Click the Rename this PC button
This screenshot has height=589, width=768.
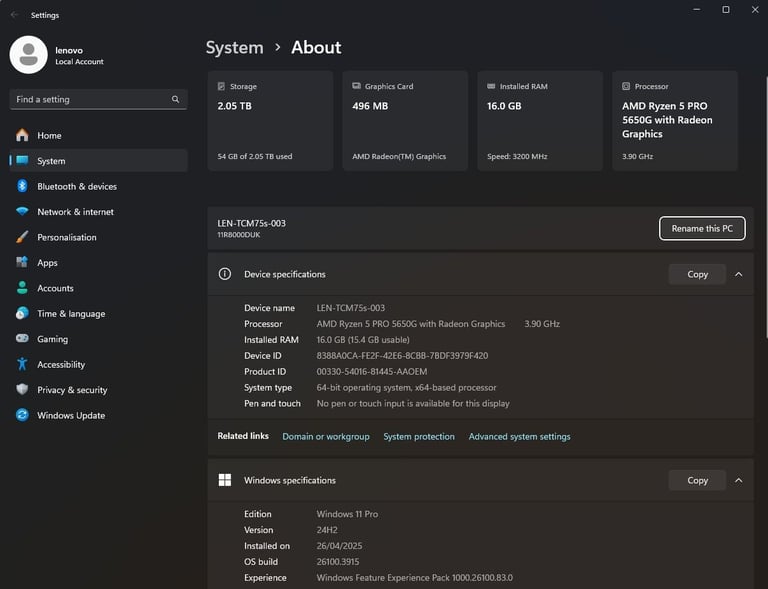702,228
